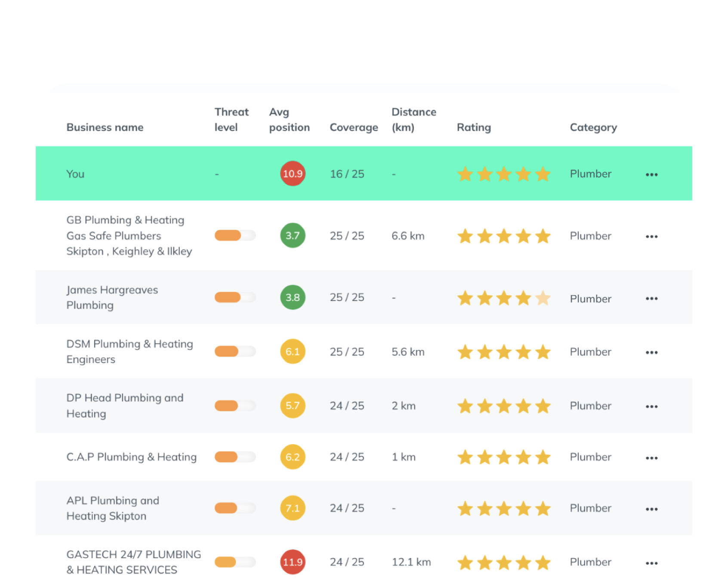Click the 6.6 km distance value
This screenshot has height=586, width=728.
(408, 236)
